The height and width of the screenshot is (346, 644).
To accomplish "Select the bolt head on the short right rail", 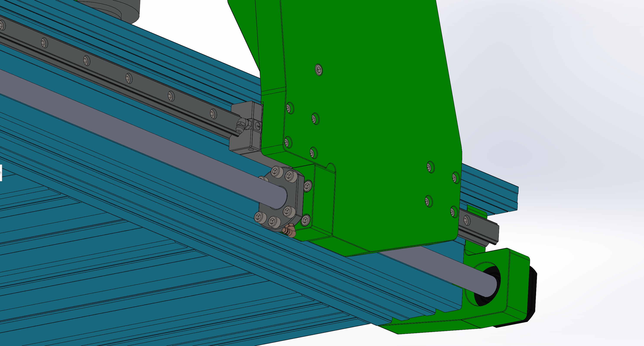I will pos(467,221).
